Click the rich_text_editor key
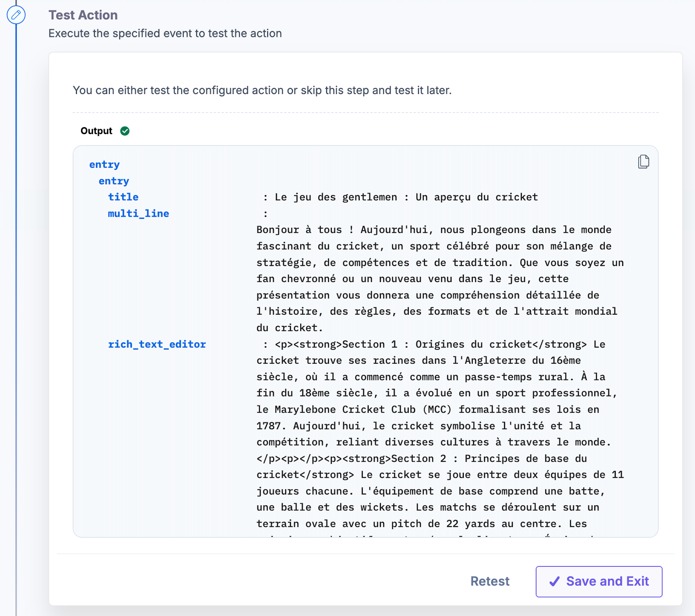Screen dimensions: 695x616 (x=157, y=344)
